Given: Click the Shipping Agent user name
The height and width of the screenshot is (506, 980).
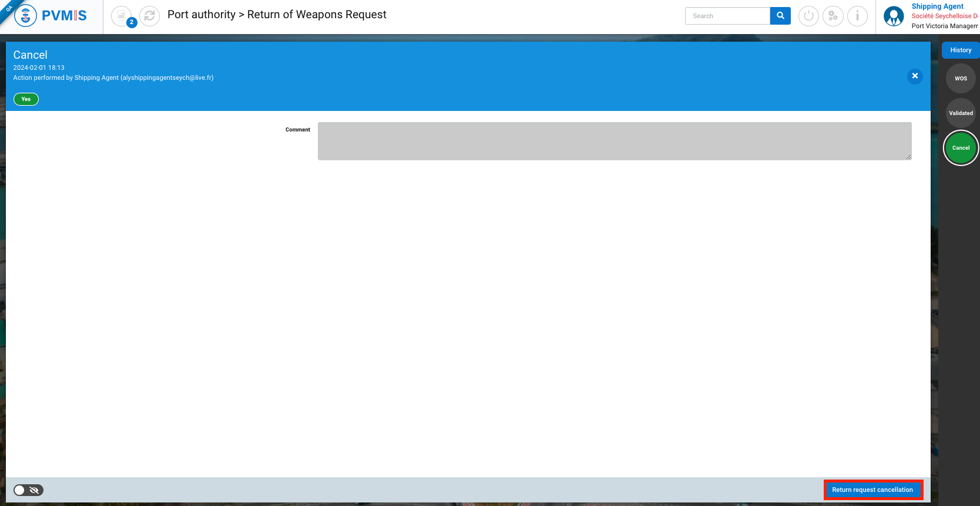Looking at the screenshot, I should coord(937,6).
